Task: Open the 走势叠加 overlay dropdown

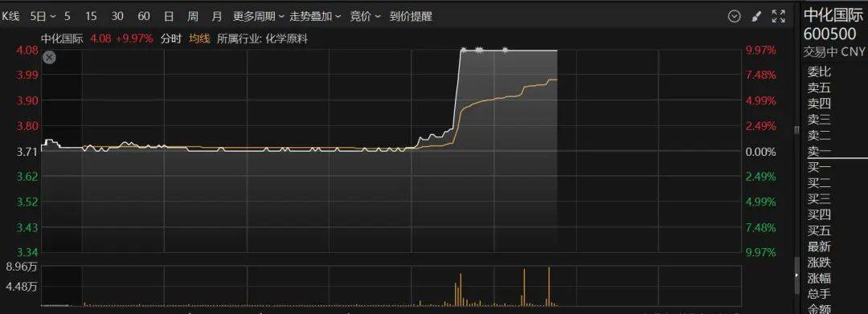Action: [315, 17]
